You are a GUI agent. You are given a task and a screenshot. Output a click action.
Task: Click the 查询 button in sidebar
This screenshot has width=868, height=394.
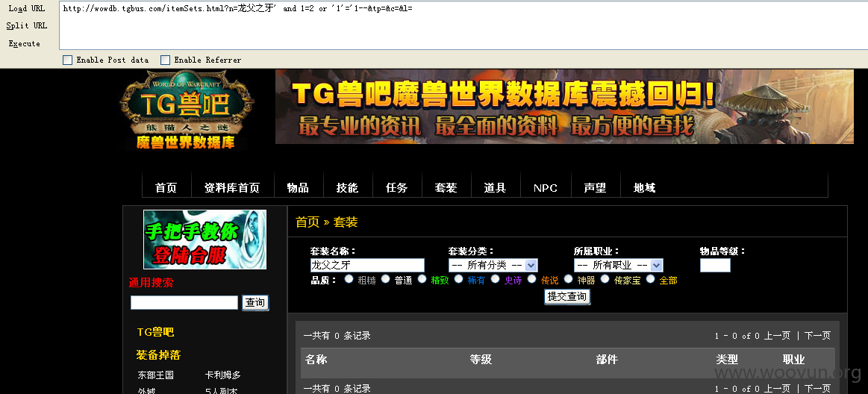(255, 302)
